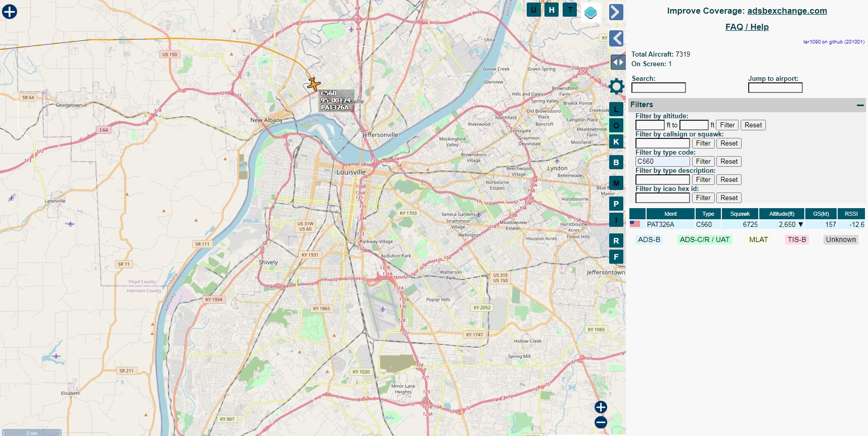Click the left arrow sidebar button

tap(616, 38)
